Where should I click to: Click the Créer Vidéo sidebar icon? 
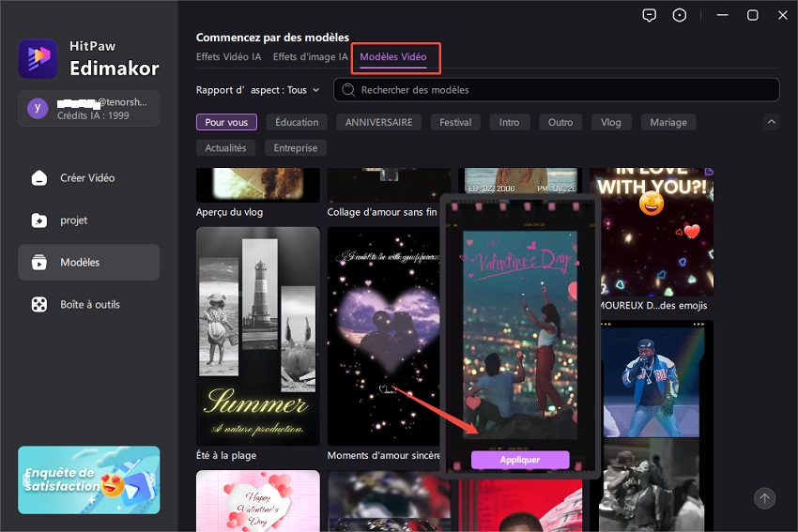point(39,178)
